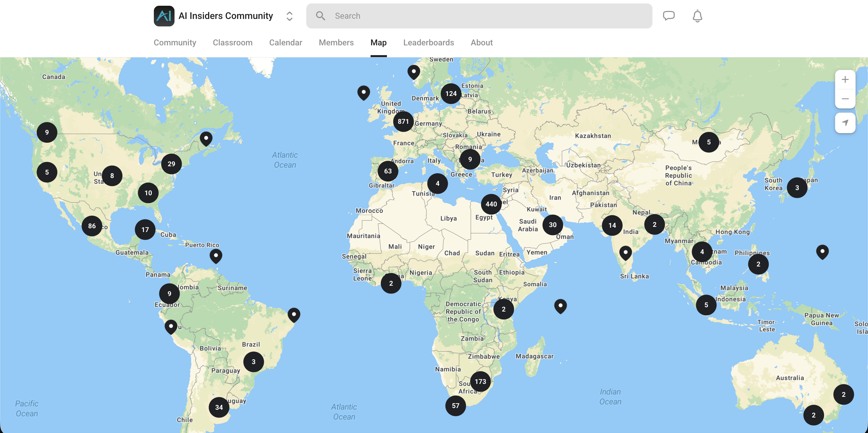Open the chat messages icon

click(x=669, y=16)
